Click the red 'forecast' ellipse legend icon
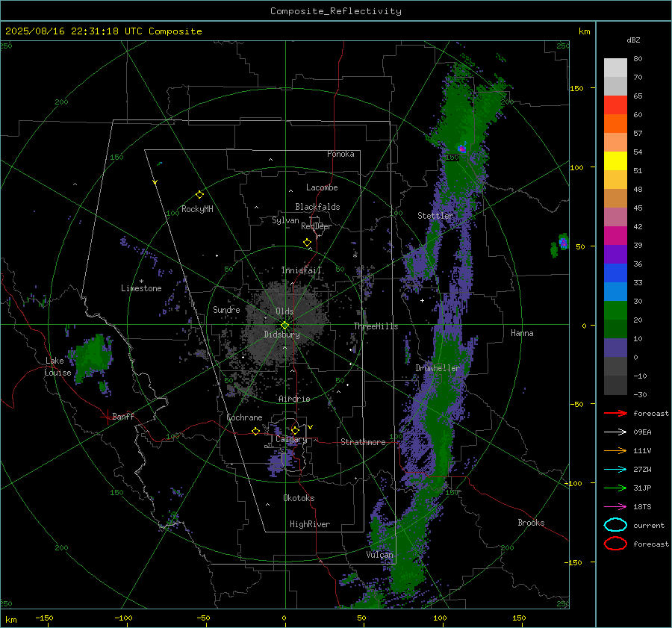Image resolution: width=672 pixels, height=628 pixels. pos(615,544)
